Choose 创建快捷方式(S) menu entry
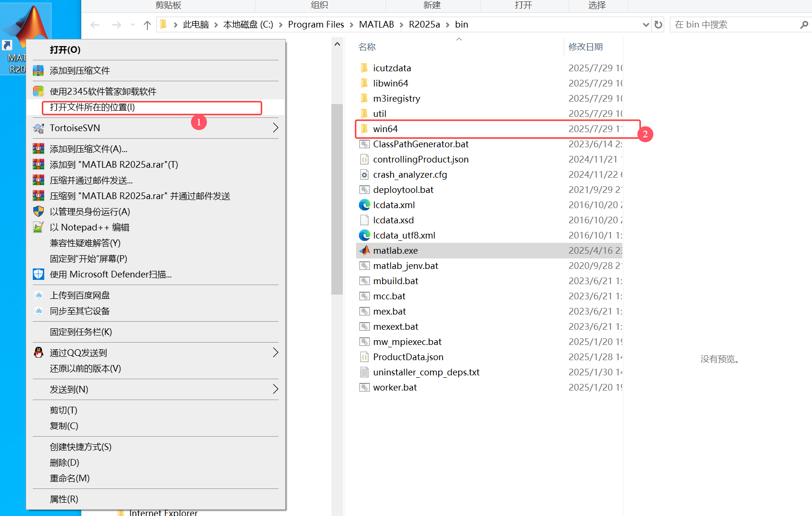 (x=156, y=447)
